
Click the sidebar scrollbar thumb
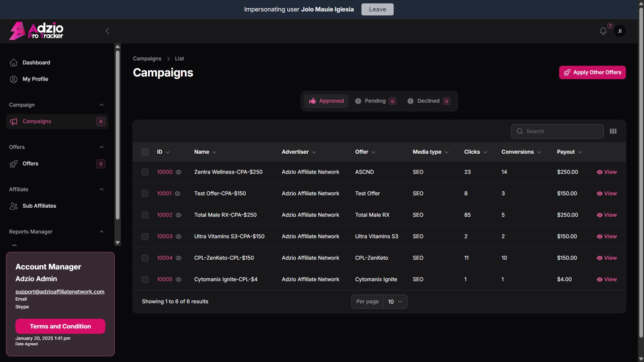pyautogui.click(x=117, y=135)
